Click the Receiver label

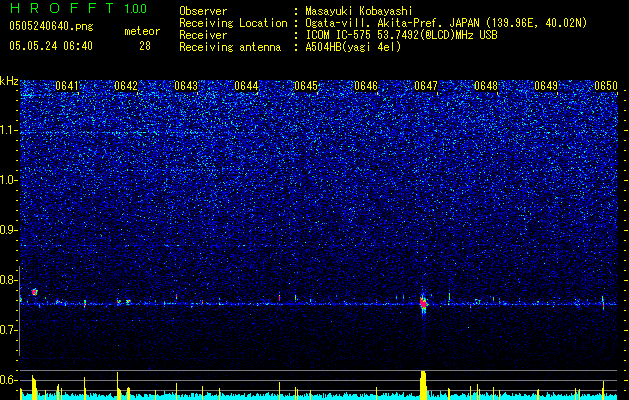tap(203, 35)
